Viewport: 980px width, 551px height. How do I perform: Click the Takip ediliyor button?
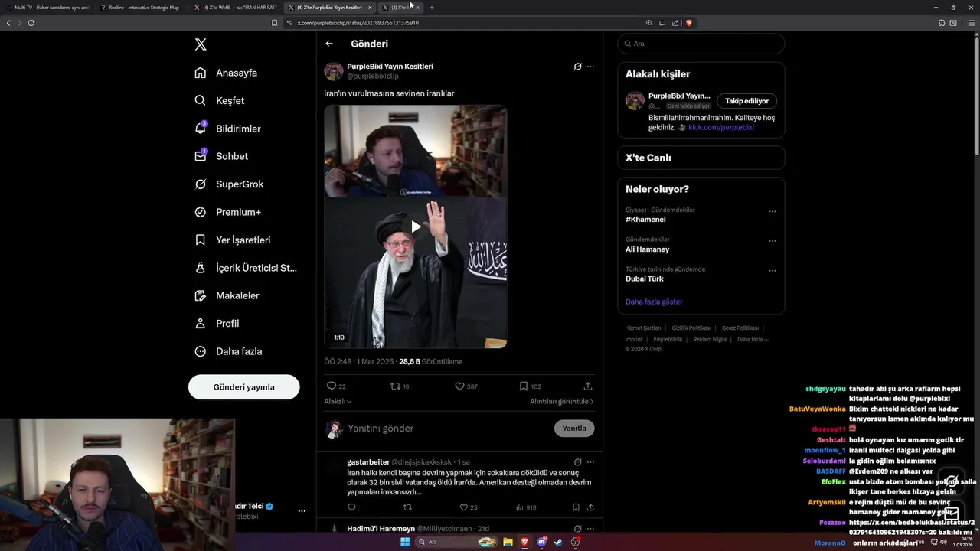tap(746, 101)
